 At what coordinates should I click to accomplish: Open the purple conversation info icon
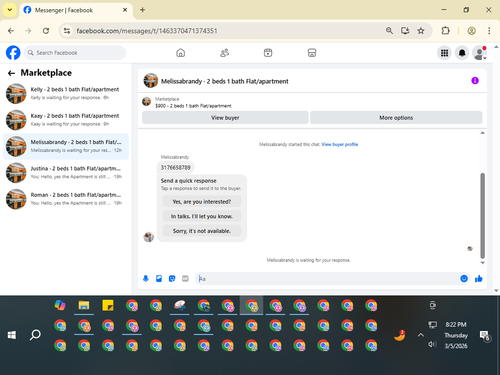pyautogui.click(x=475, y=80)
